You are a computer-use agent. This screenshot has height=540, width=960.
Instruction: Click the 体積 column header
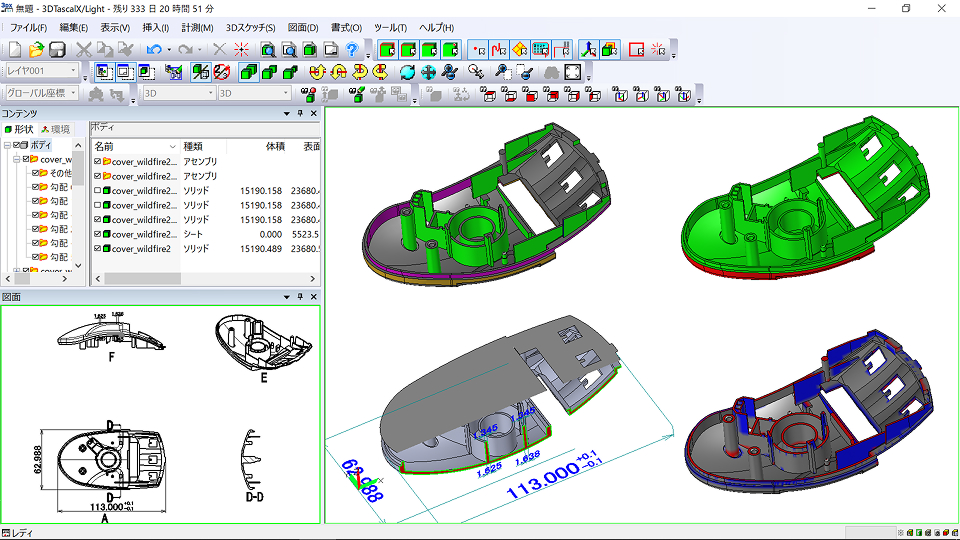(274, 146)
